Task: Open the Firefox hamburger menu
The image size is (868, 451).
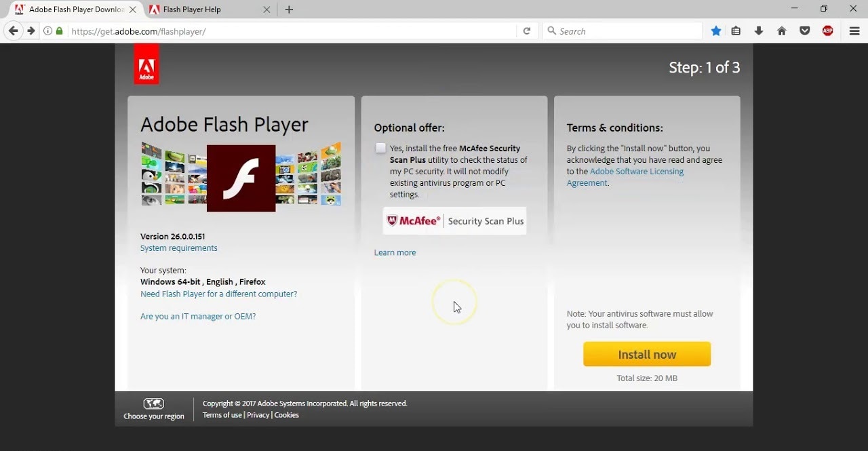Action: (854, 31)
